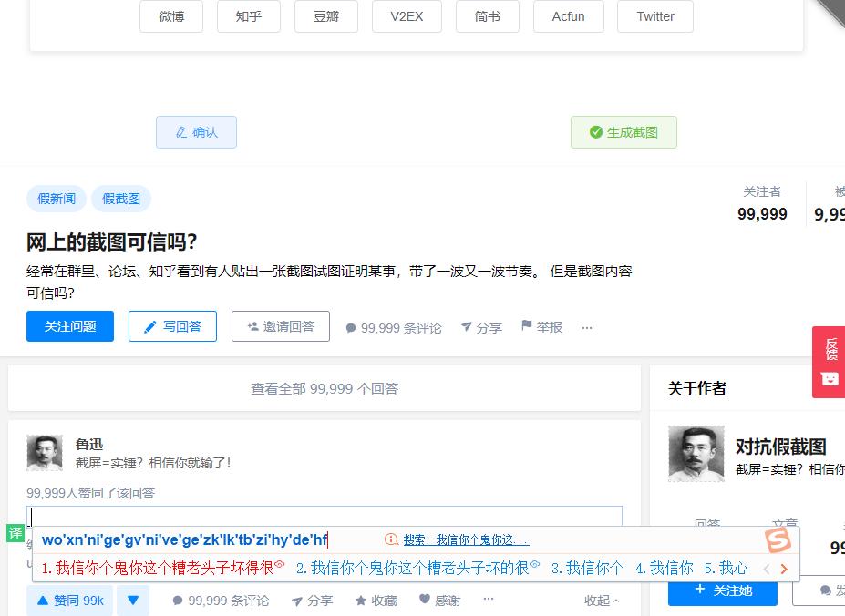This screenshot has height=616, width=845.
Task: Click the 举报 flag icon
Action: 529,326
